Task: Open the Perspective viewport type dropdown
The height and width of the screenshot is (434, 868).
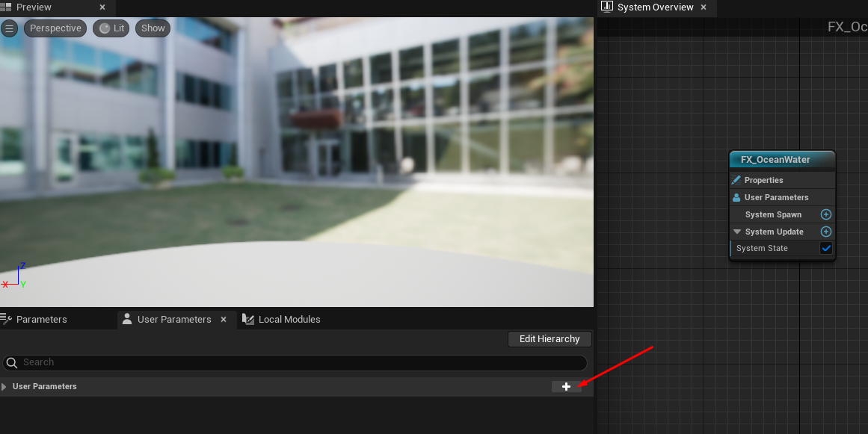Action: tap(55, 28)
